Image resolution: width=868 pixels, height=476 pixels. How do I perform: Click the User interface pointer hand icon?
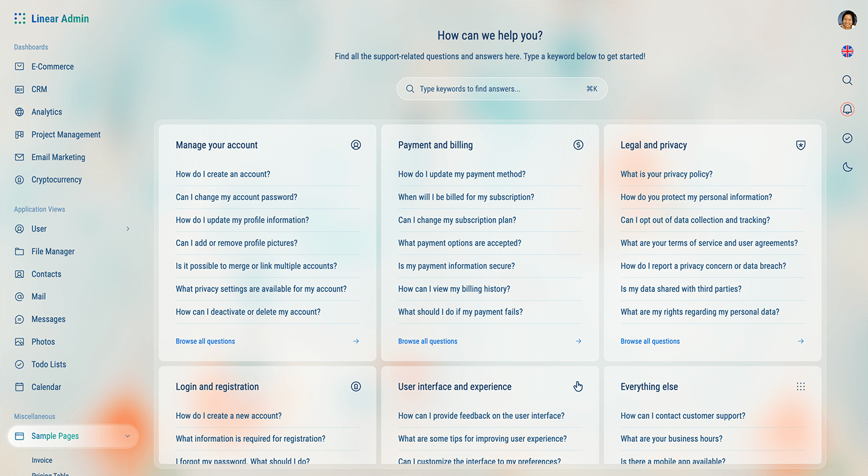(578, 387)
